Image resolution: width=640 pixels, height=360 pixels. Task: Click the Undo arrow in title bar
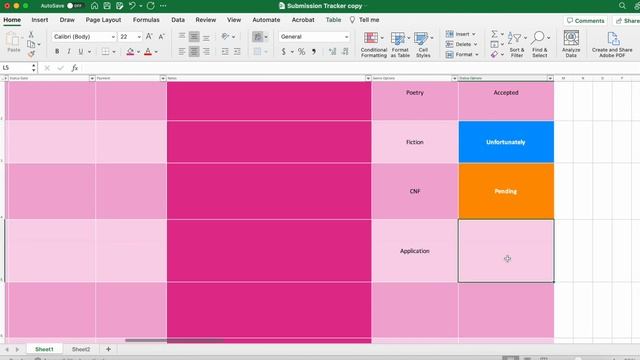click(x=132, y=6)
